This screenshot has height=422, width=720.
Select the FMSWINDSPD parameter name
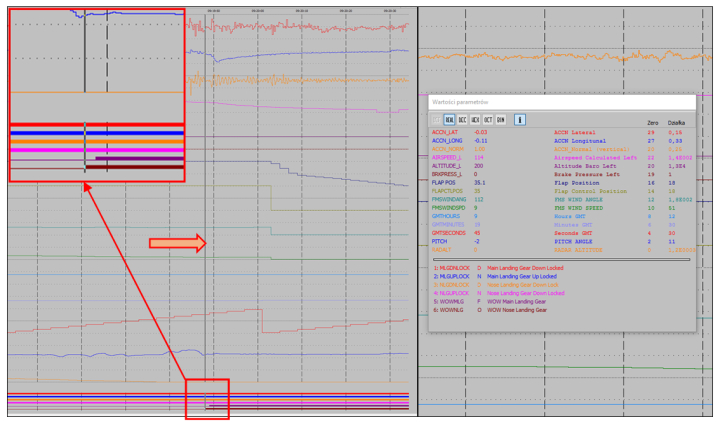(x=449, y=208)
